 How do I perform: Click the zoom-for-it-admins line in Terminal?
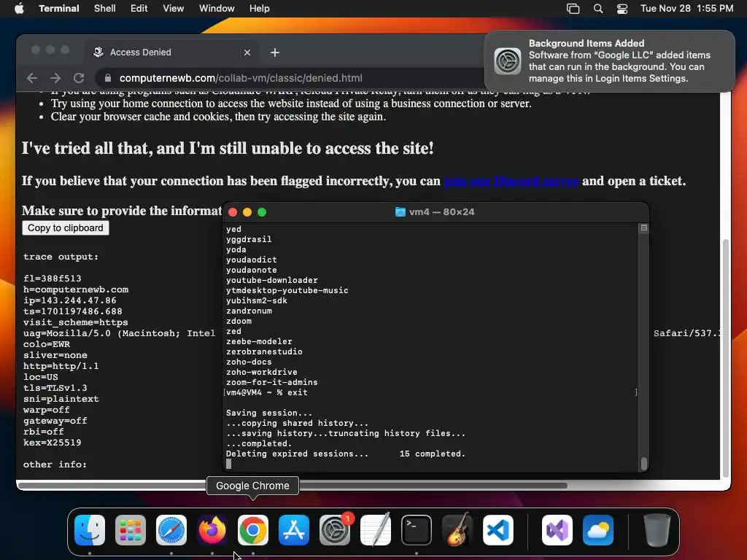pos(271,382)
